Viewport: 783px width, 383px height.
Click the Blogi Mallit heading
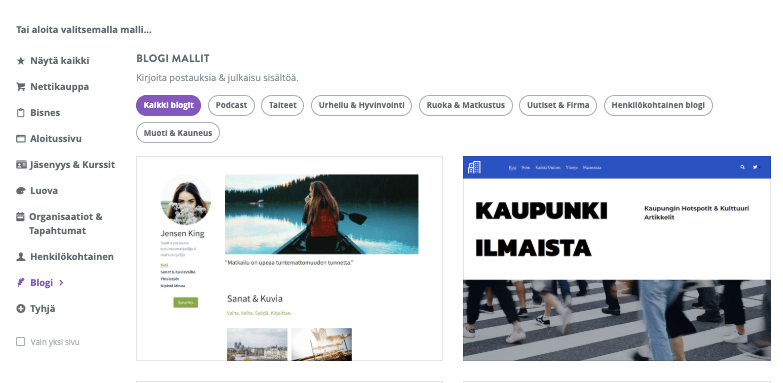(x=173, y=58)
